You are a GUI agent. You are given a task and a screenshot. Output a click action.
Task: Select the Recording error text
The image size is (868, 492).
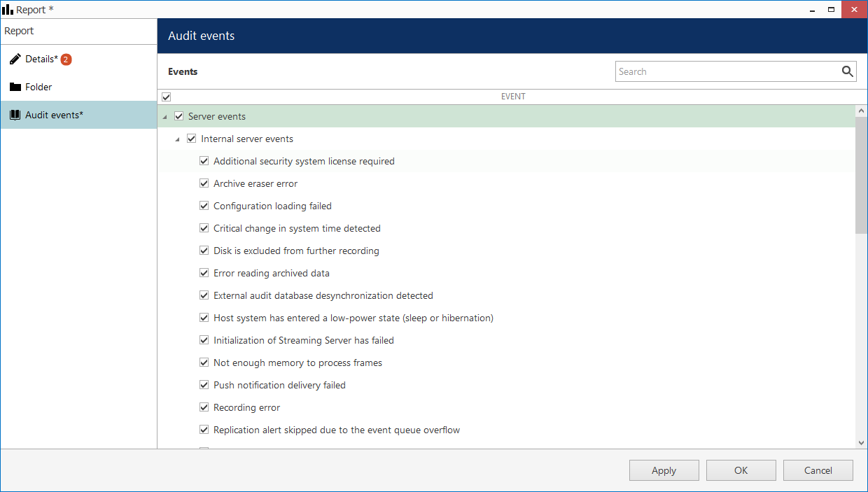pos(246,407)
